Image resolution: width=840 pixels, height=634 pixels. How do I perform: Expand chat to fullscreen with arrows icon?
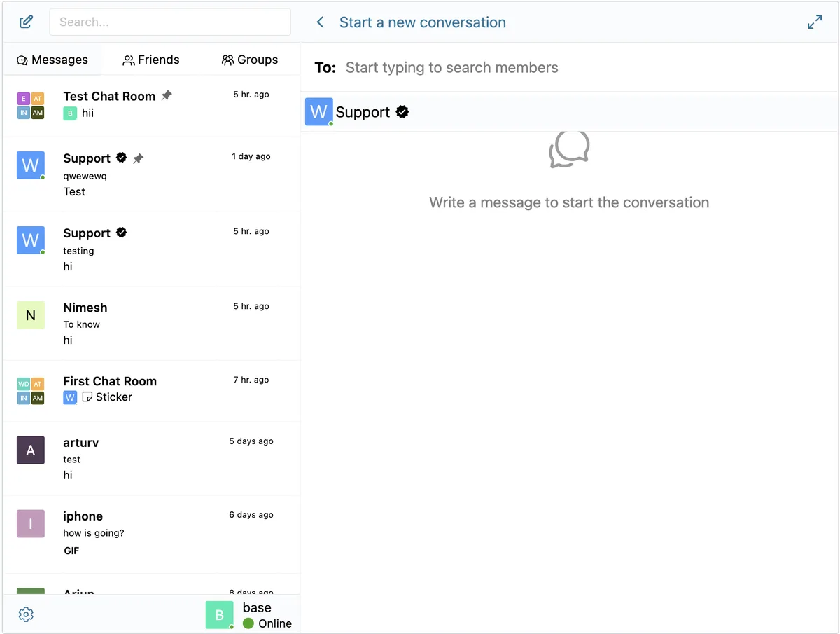[815, 22]
